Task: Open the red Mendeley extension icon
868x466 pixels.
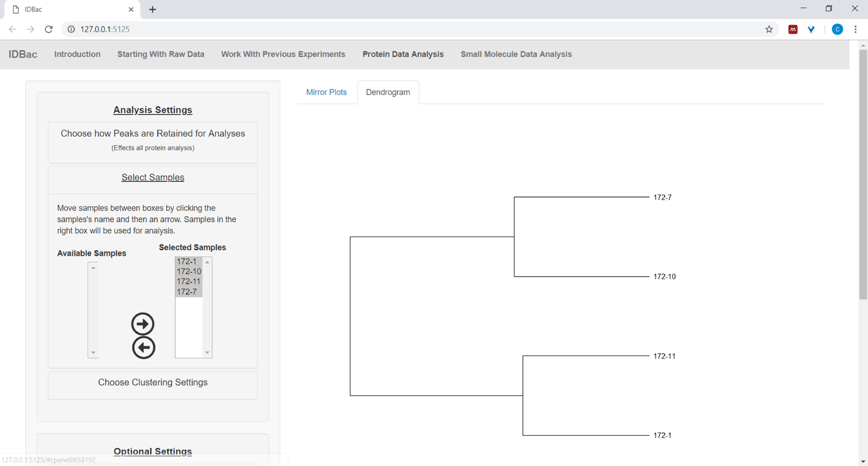Action: pyautogui.click(x=793, y=29)
